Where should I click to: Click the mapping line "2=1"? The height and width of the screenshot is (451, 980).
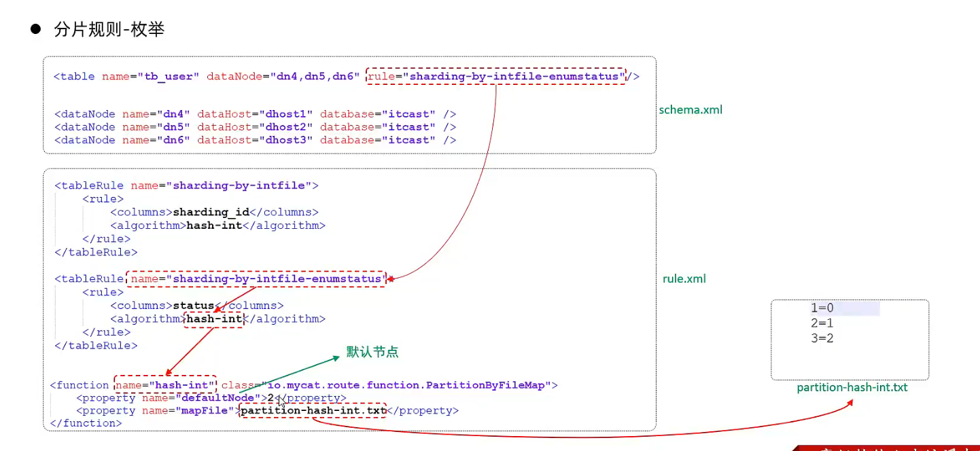click(x=822, y=323)
